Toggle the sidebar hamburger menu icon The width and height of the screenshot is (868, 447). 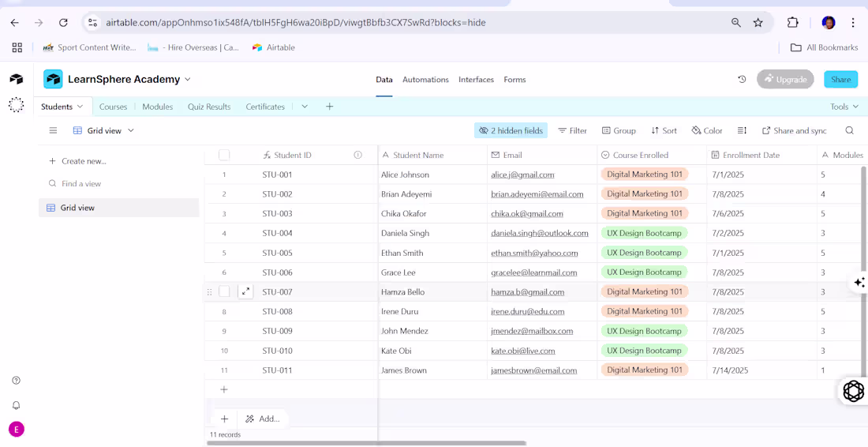point(53,131)
